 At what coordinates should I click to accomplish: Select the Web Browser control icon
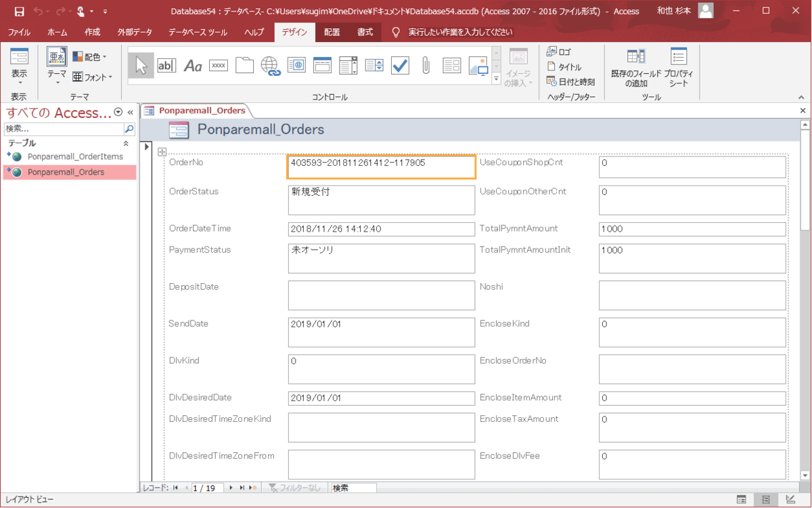tap(296, 65)
